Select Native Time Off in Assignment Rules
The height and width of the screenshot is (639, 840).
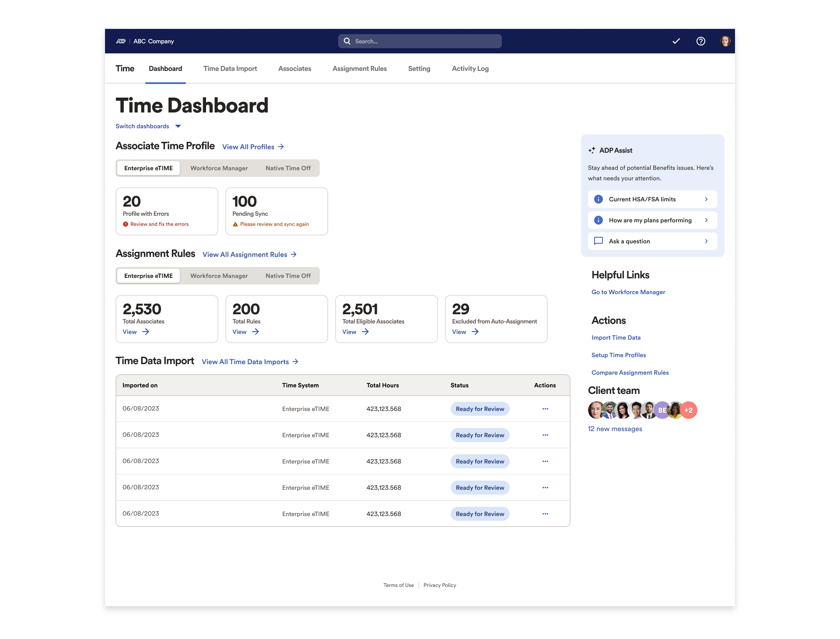[x=288, y=275]
